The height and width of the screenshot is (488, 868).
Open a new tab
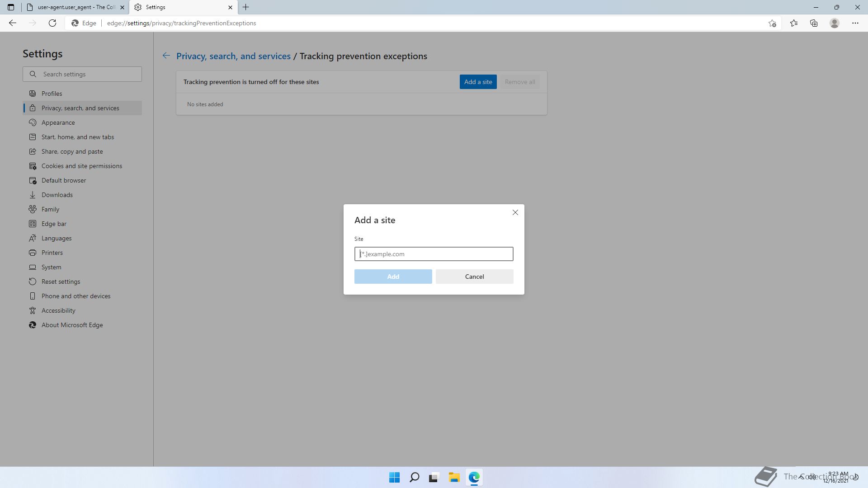point(246,7)
